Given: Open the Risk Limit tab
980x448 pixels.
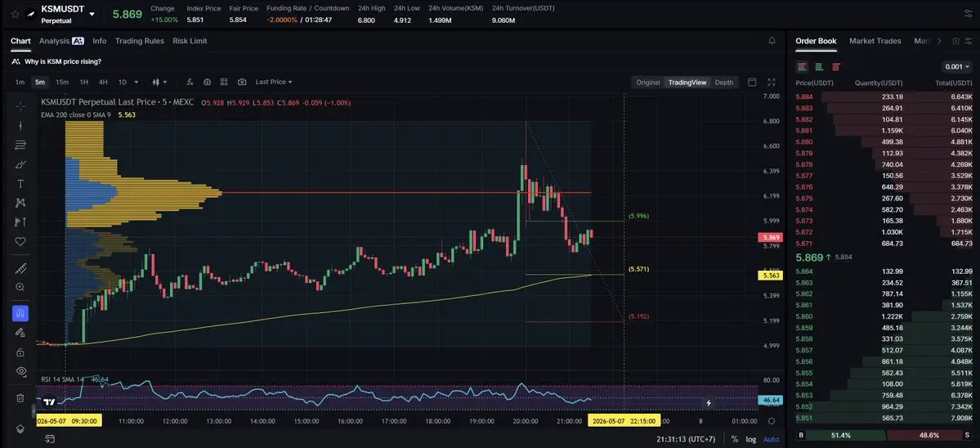Looking at the screenshot, I should pos(190,41).
